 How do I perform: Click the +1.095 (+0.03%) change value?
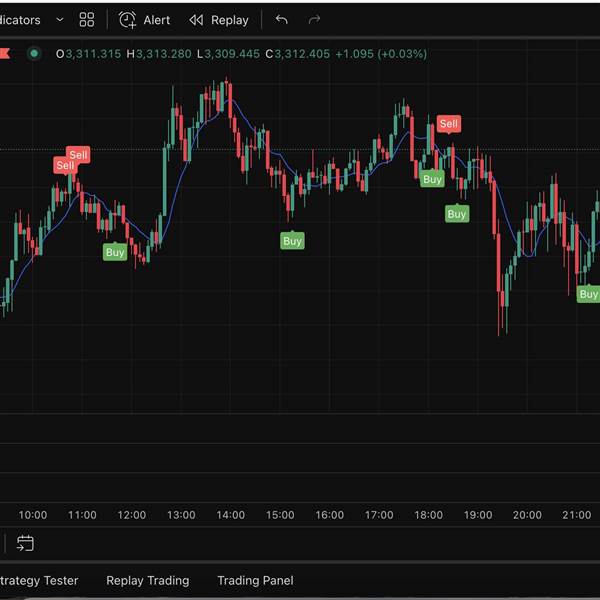point(381,54)
